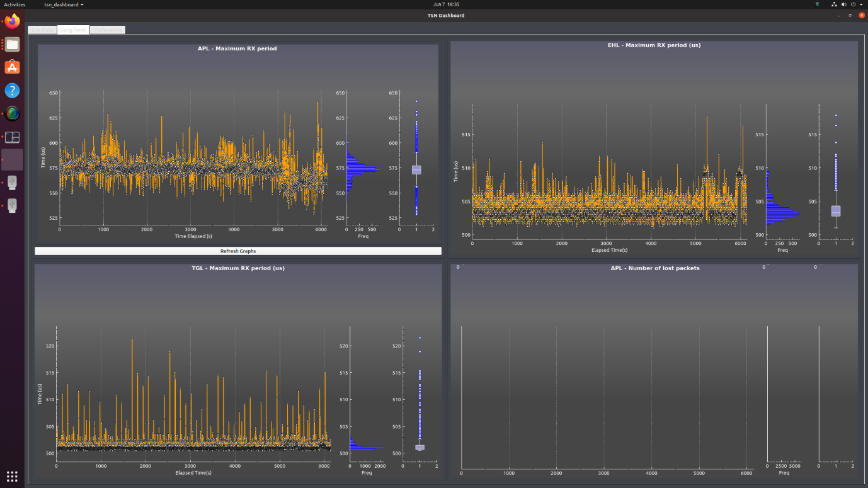This screenshot has width=868, height=488.
Task: Click the colorful globe tray indicator
Action: point(818,4)
